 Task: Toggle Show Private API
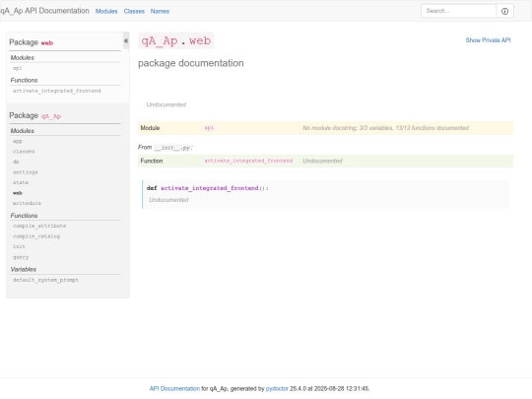pyautogui.click(x=488, y=40)
